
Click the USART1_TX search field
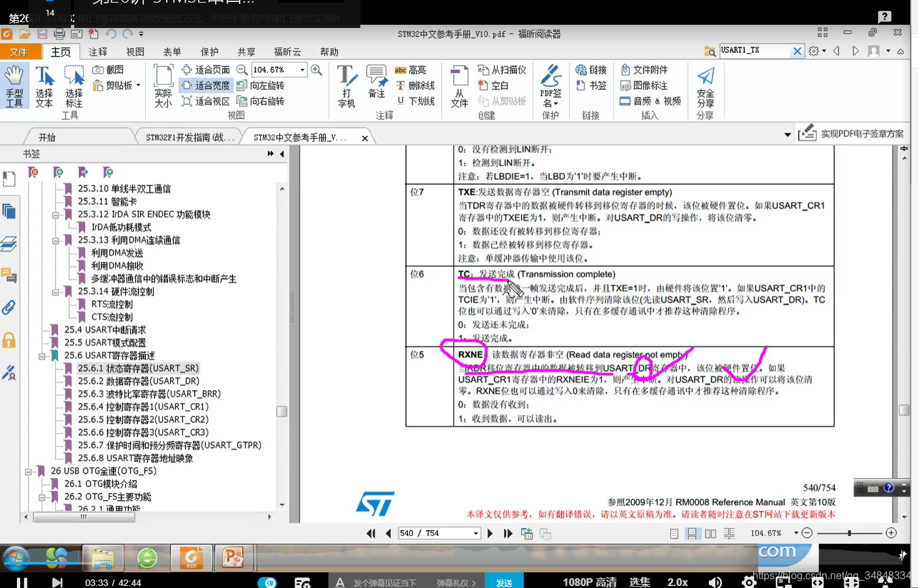point(754,50)
